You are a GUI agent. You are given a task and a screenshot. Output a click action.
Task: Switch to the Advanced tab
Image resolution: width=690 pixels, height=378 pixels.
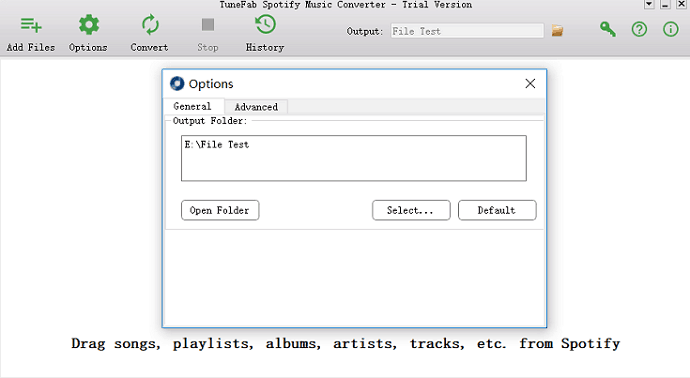click(256, 107)
